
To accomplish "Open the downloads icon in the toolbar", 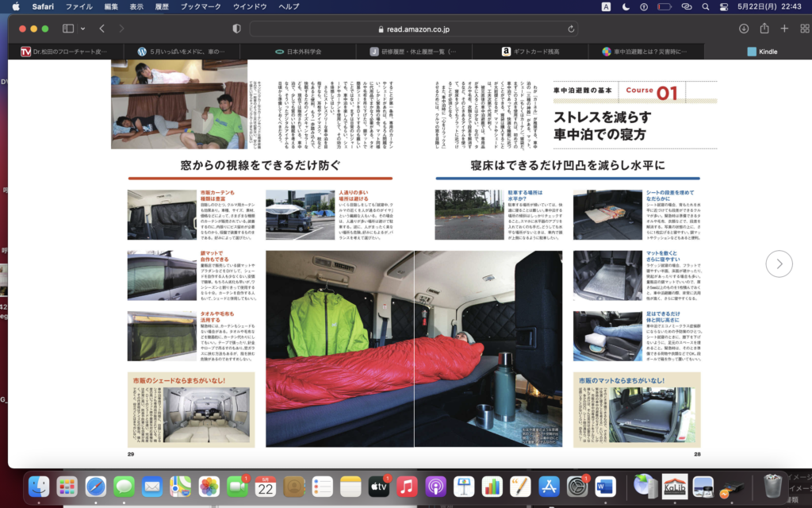I will (743, 29).
